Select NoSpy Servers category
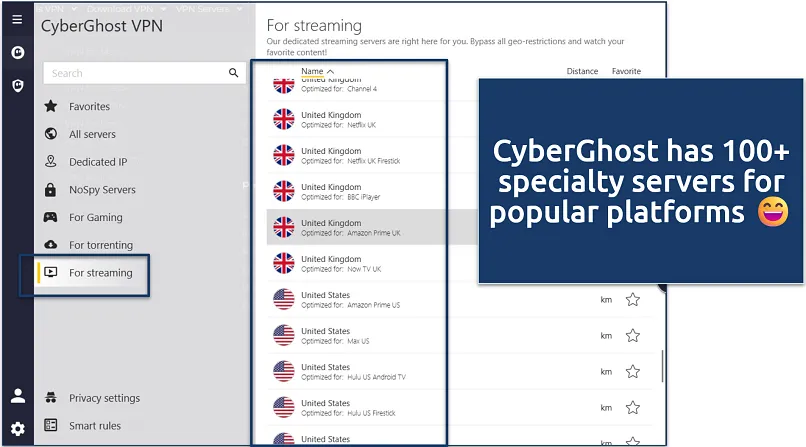 [102, 190]
